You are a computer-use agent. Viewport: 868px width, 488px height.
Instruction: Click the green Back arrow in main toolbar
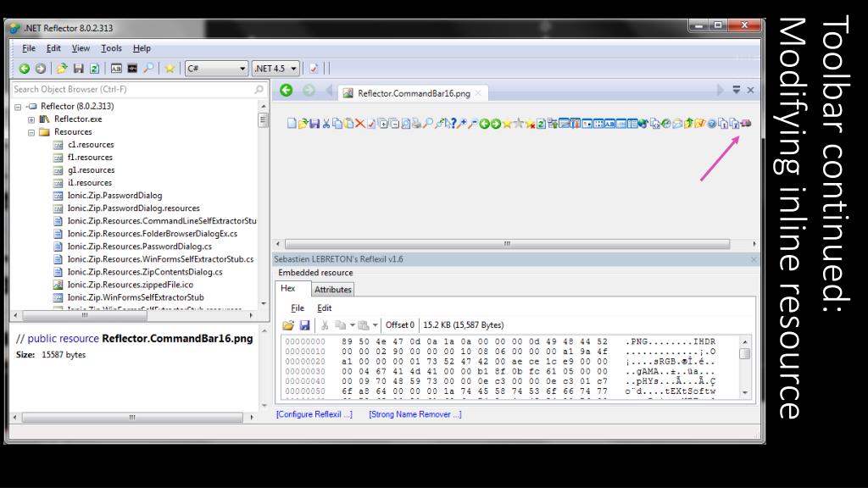25,69
